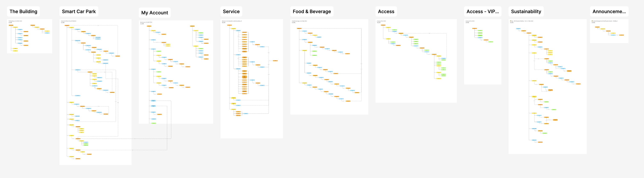Screen dimensions: 644x178
Task: Click the 'My Account' section label
Action: click(x=154, y=13)
